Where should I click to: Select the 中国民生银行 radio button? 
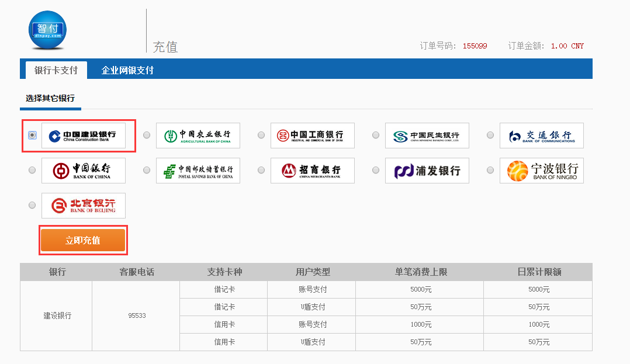(x=376, y=136)
